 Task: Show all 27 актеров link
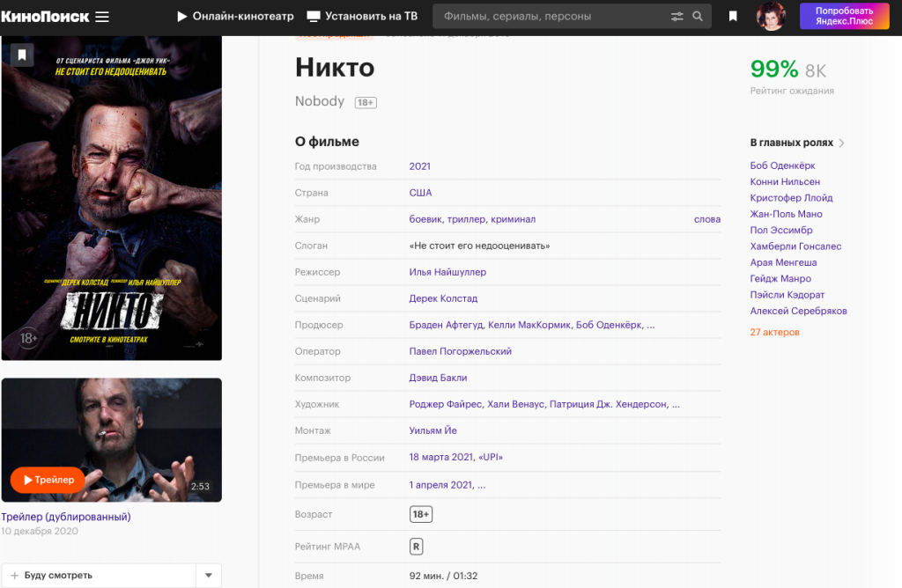(774, 332)
